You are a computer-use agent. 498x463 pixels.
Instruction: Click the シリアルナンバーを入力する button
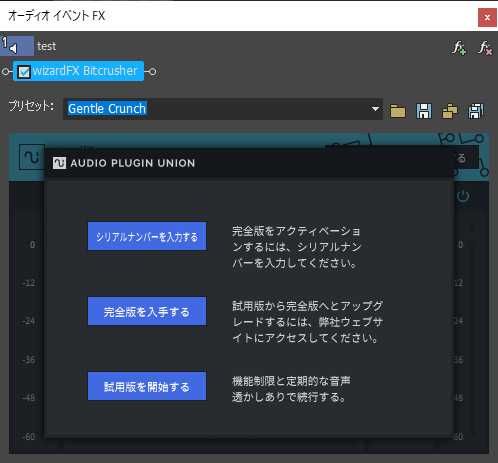point(147,236)
